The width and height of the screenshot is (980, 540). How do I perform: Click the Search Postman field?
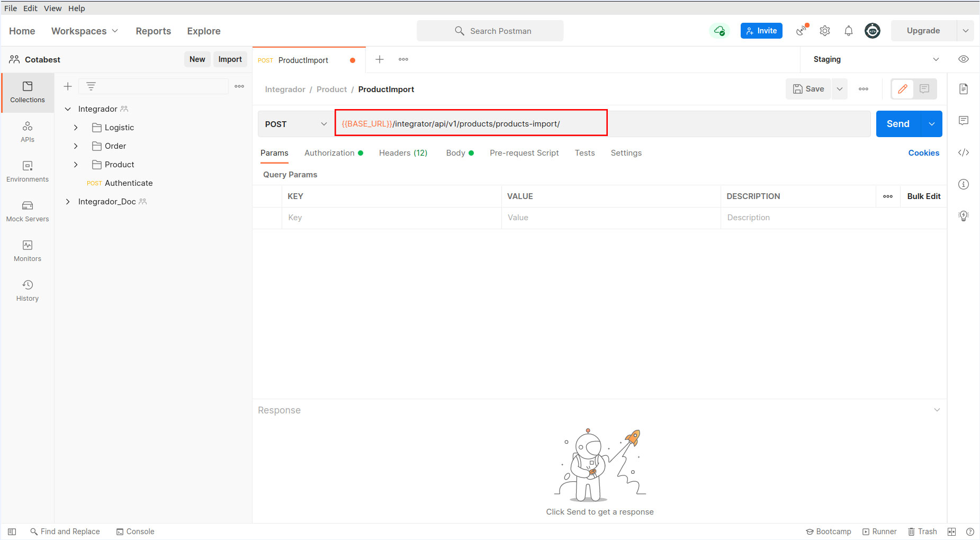[490, 31]
